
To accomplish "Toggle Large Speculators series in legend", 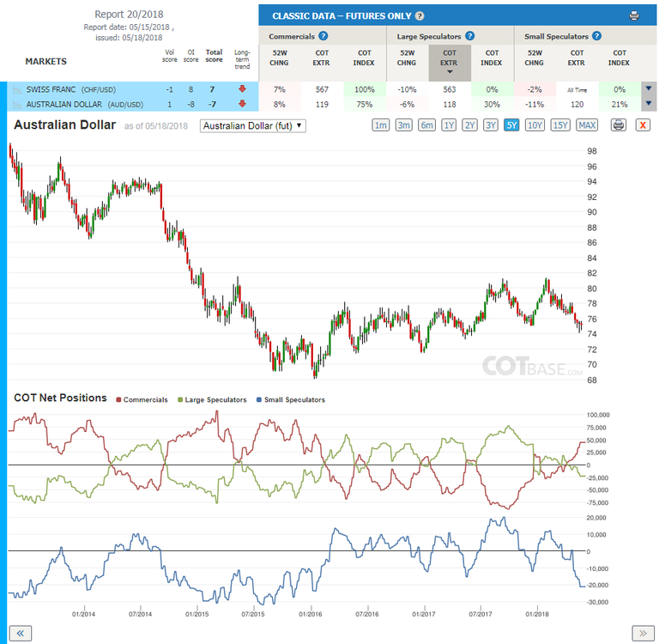I will (212, 399).
